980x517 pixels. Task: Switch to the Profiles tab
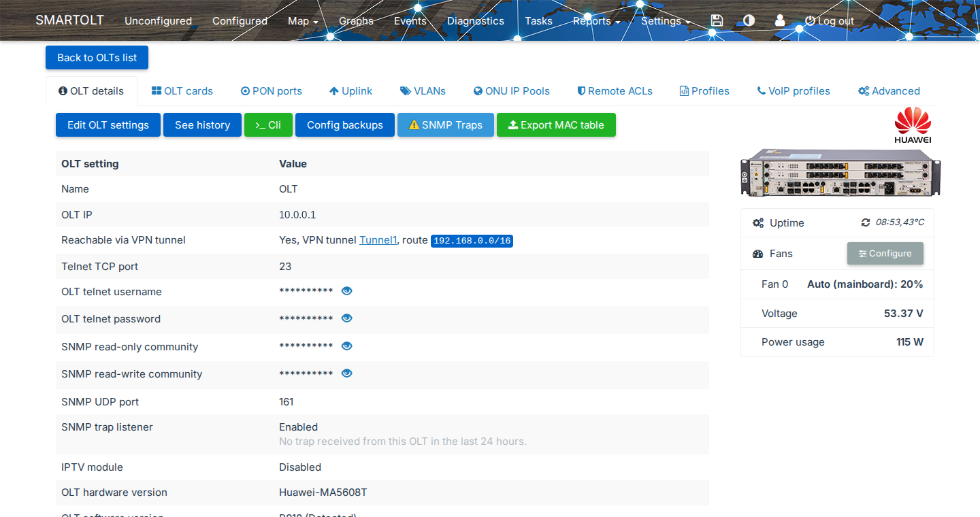pyautogui.click(x=704, y=91)
